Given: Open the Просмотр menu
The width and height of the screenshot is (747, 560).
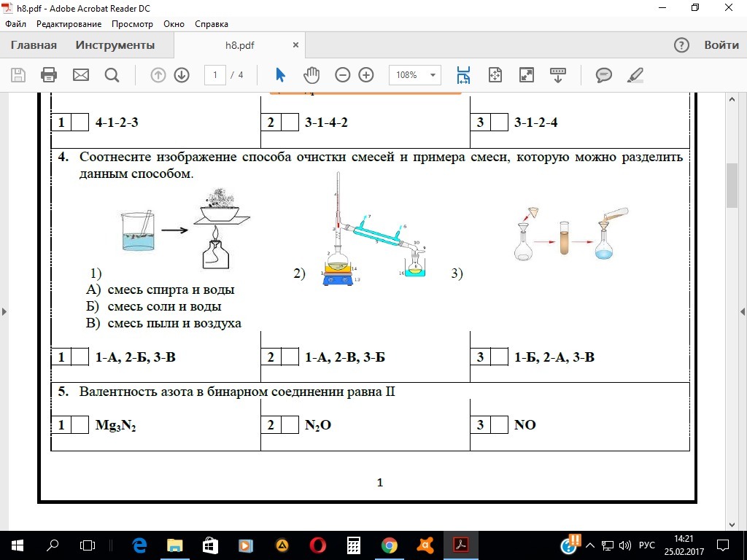Looking at the screenshot, I should (133, 24).
